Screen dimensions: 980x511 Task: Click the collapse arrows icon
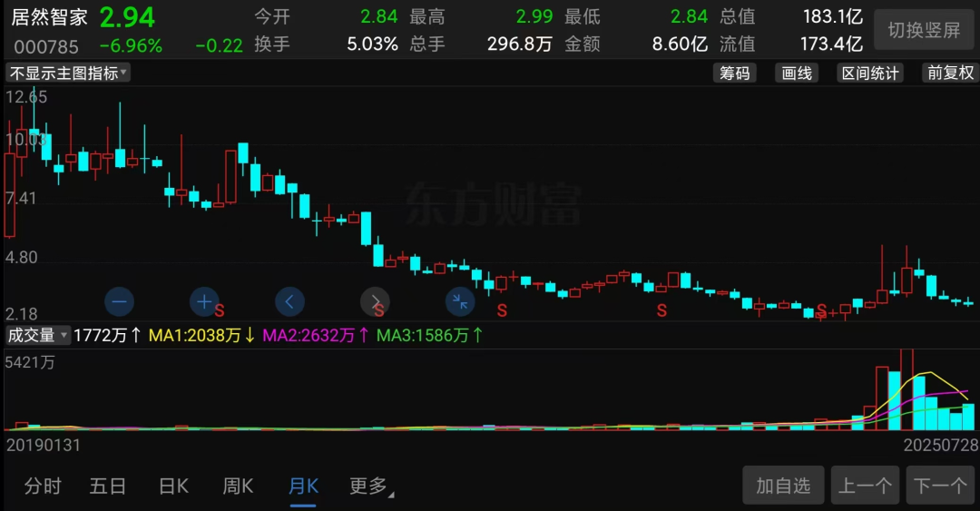tap(460, 302)
